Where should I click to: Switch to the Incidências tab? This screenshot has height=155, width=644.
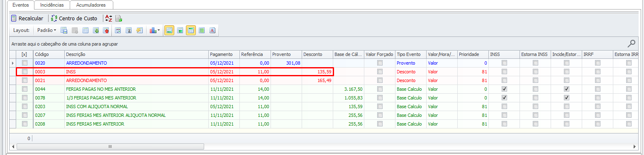click(x=52, y=5)
